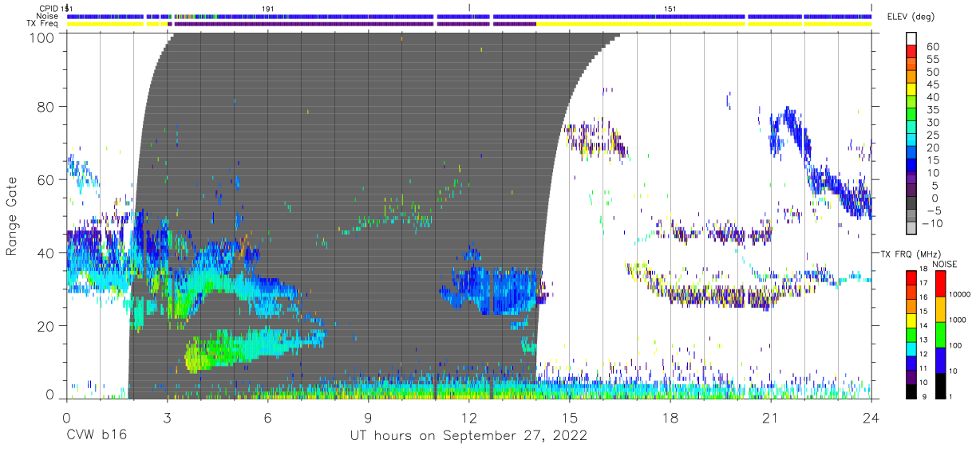Click the CPID value 191 above the plot
Image resolution: width=980 pixels, height=452 pixels.
click(267, 8)
